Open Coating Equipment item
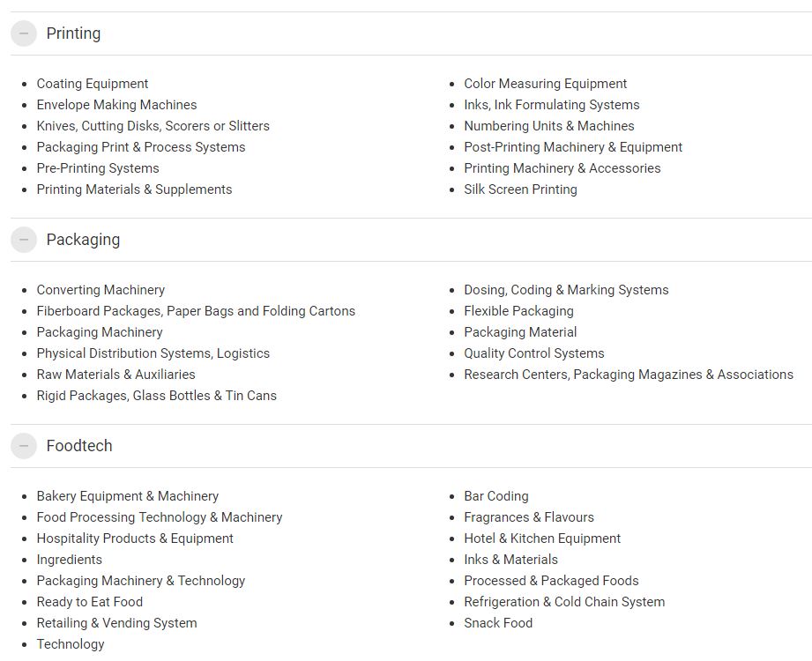The image size is (812, 661). [x=93, y=84]
